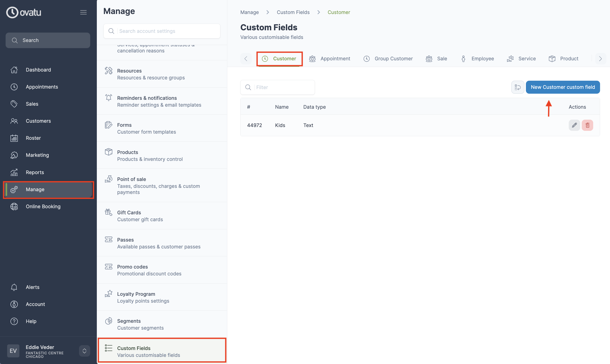610x364 pixels.
Task: Click the Ovatu clock logo
Action: pos(12,12)
